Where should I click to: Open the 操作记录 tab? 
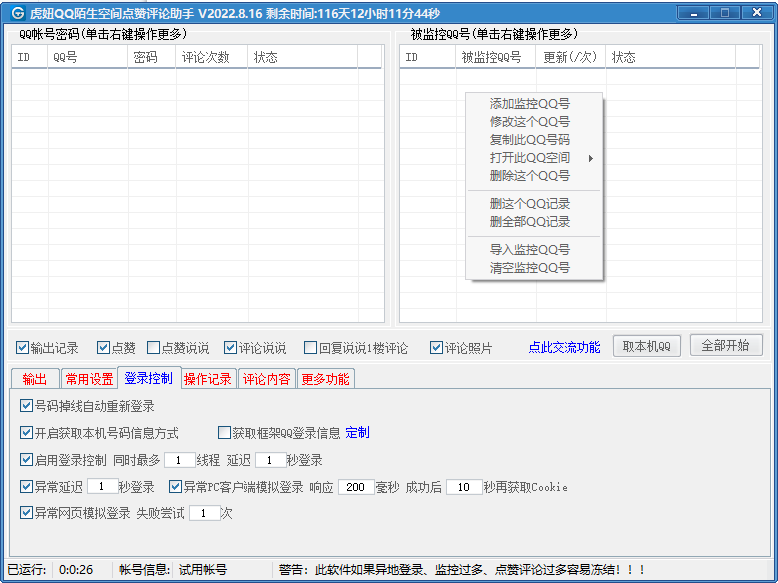pos(208,379)
